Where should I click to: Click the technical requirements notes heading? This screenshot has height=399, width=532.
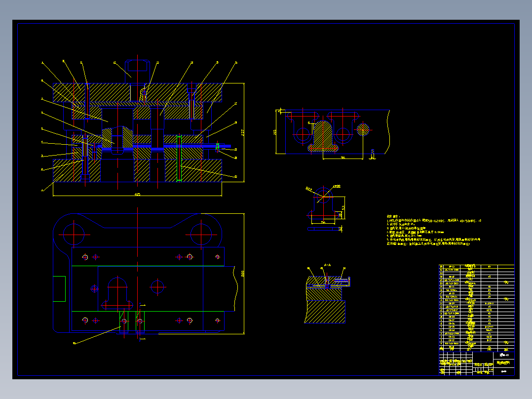tap(393, 216)
